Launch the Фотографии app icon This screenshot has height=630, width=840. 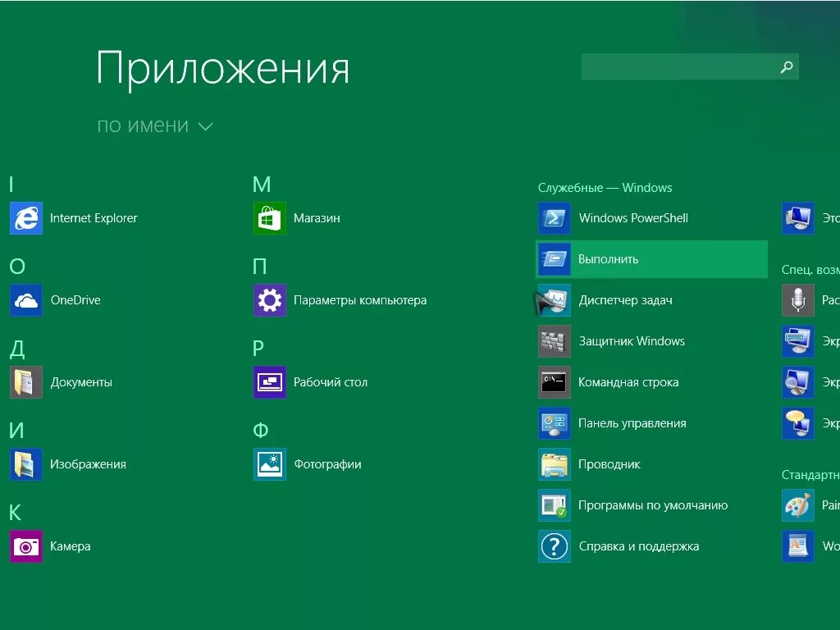[x=269, y=464]
